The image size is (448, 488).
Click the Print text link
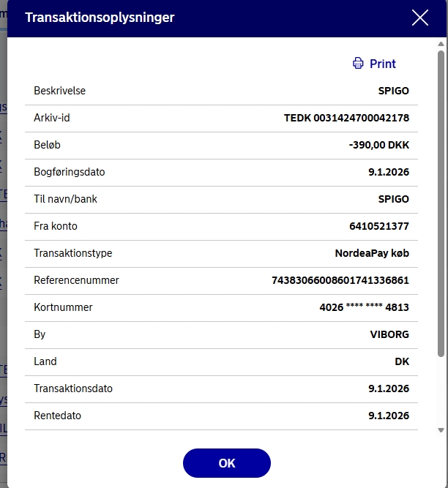(x=382, y=64)
